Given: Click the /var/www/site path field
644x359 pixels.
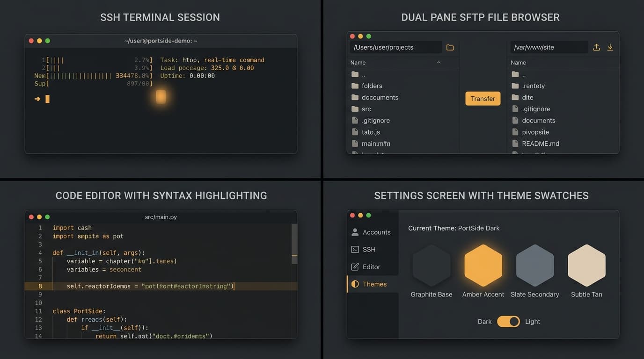Looking at the screenshot, I should click(549, 47).
